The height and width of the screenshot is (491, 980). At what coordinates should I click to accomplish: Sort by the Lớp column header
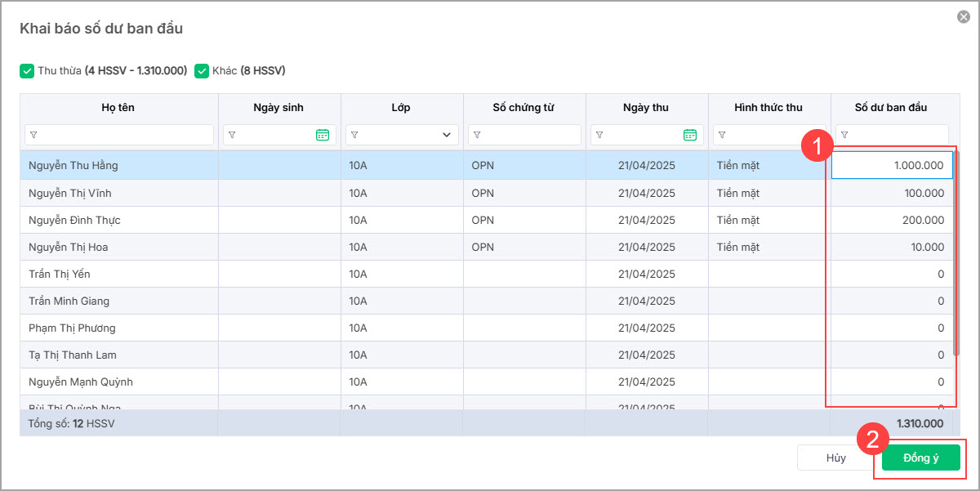tap(402, 108)
